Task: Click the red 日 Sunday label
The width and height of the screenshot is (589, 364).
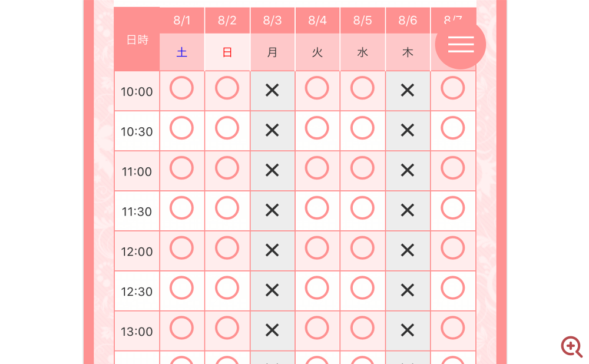Action: [227, 52]
